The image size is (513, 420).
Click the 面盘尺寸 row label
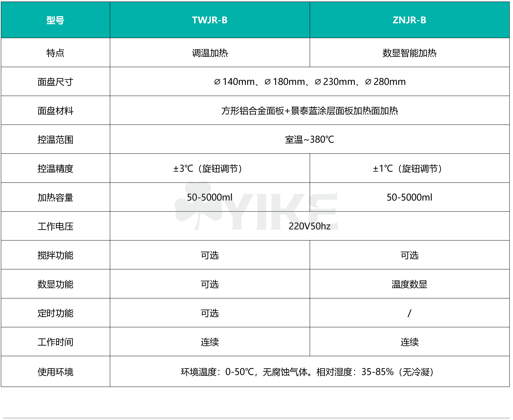click(x=55, y=82)
